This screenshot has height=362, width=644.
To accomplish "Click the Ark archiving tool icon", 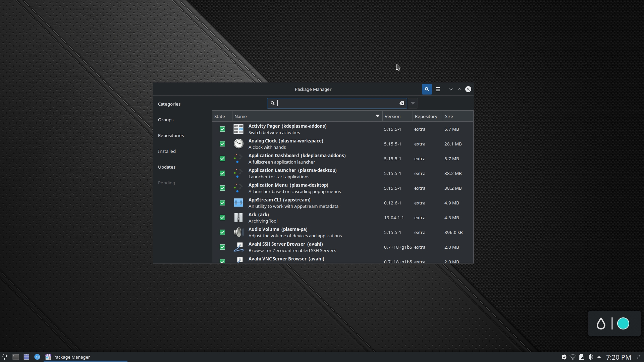I will coord(238,218).
